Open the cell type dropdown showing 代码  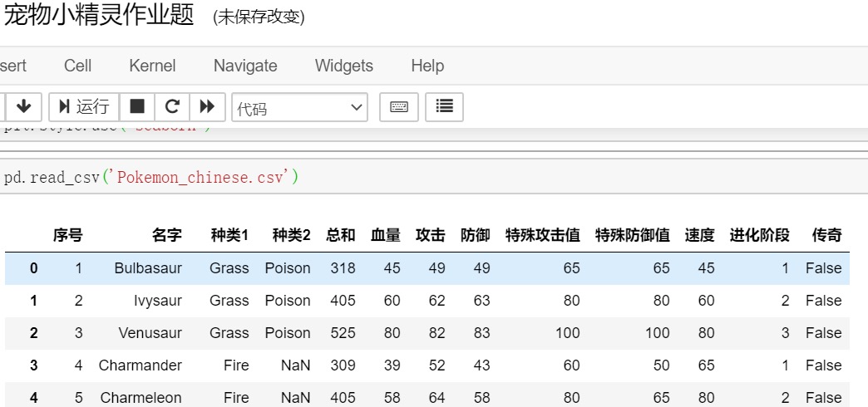point(299,107)
